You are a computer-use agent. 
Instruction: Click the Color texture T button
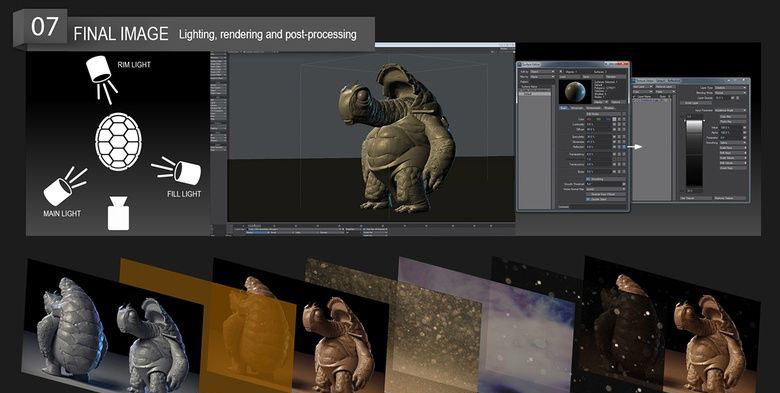[x=624, y=119]
